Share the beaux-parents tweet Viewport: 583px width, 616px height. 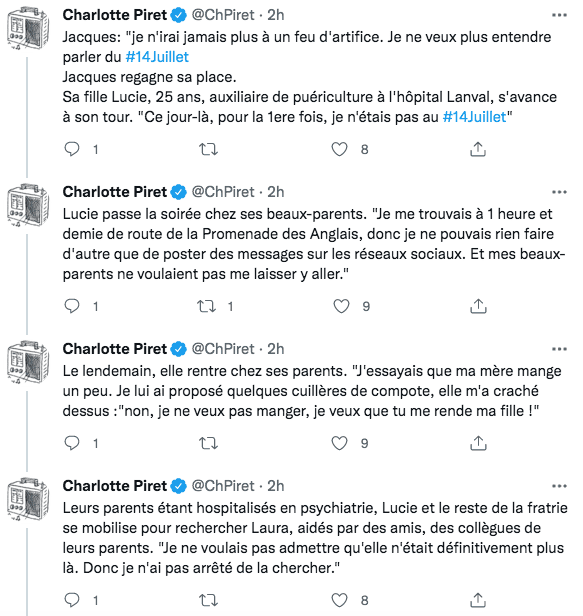tap(478, 306)
